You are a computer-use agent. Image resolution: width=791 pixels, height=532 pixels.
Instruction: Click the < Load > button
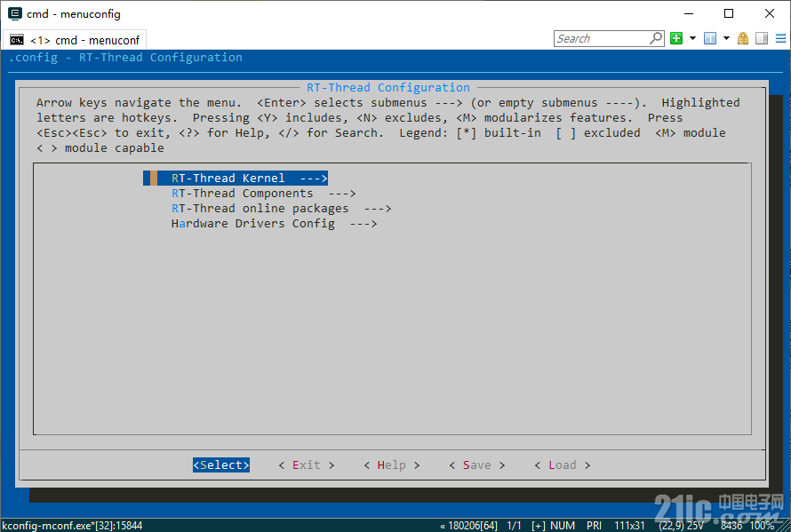tap(562, 465)
